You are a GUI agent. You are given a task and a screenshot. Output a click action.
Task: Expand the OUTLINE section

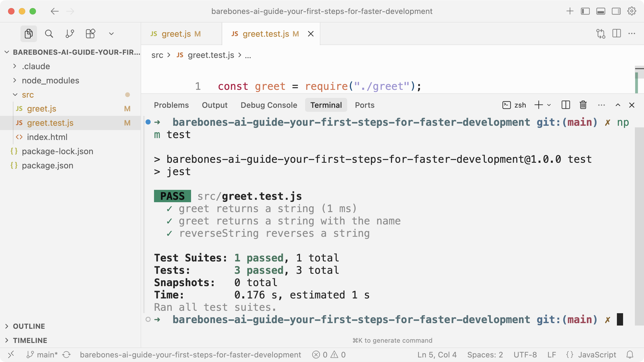(x=29, y=326)
